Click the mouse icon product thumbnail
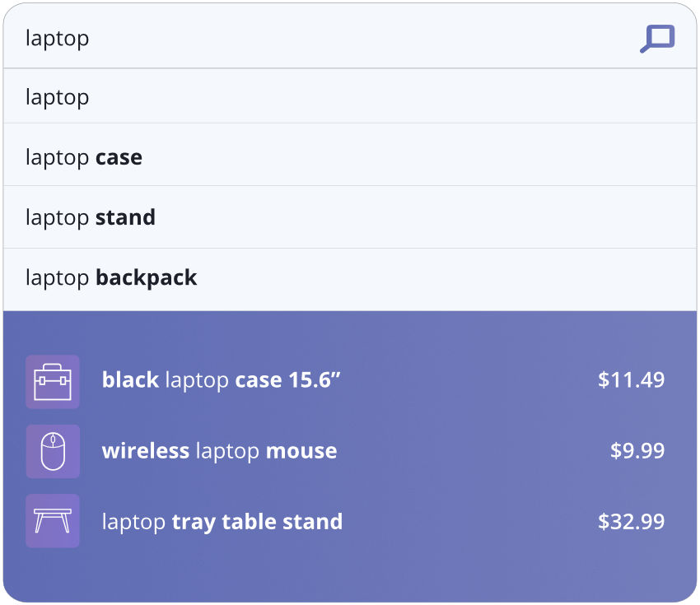700x605 pixels. (53, 451)
